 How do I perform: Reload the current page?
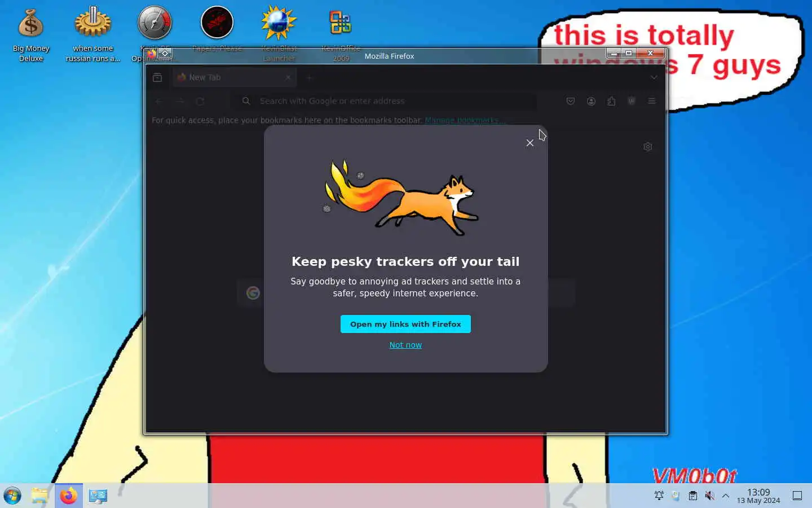click(x=200, y=101)
